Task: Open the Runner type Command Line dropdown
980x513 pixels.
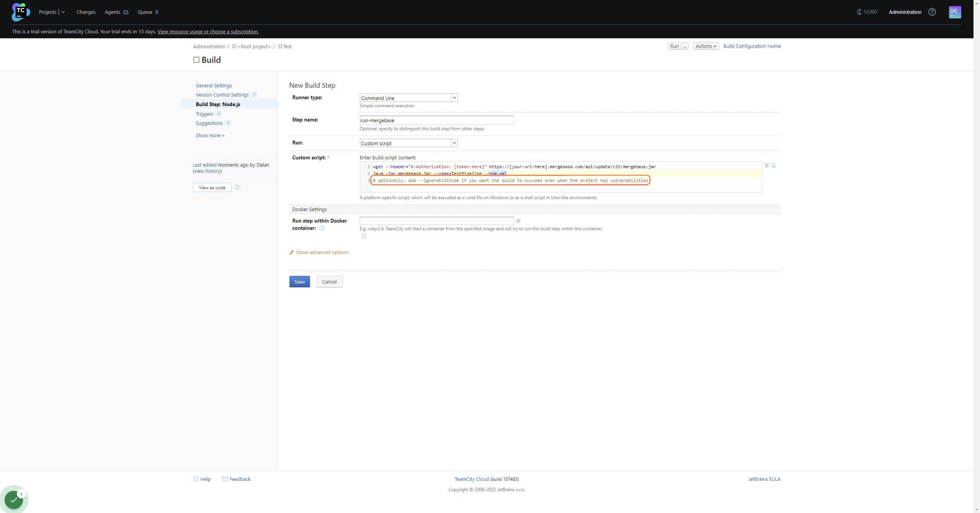Action: 408,98
